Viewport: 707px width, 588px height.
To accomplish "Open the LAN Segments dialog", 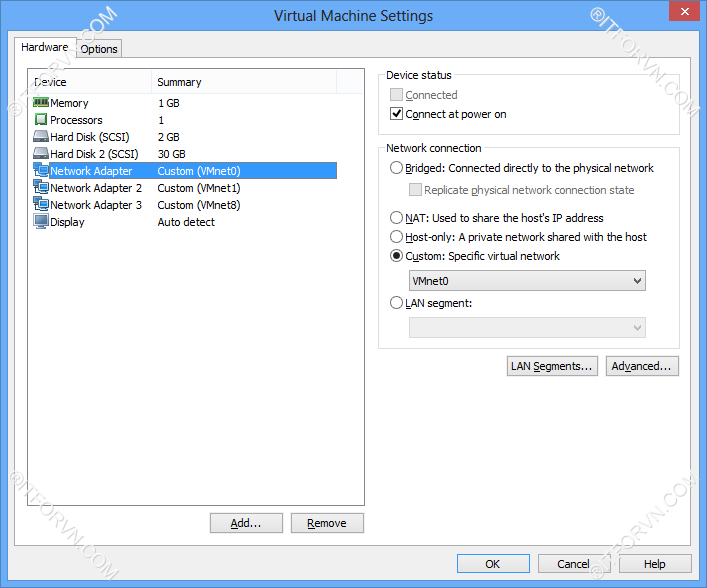I will (552, 366).
